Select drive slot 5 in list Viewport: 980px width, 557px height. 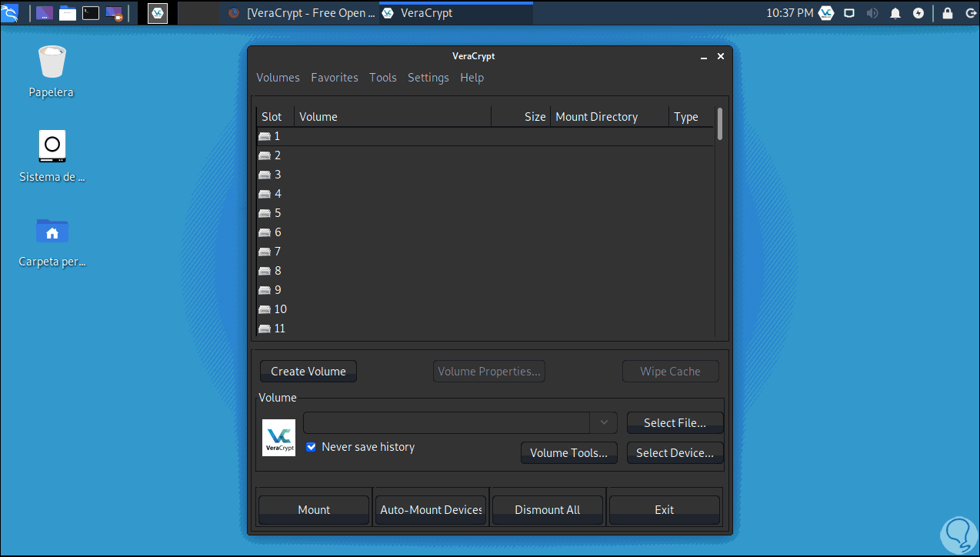(x=485, y=213)
